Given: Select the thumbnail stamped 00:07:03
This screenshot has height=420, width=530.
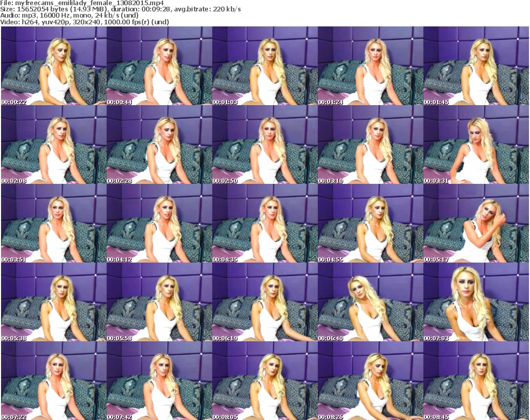Looking at the screenshot, I should pyautogui.click(x=476, y=302).
